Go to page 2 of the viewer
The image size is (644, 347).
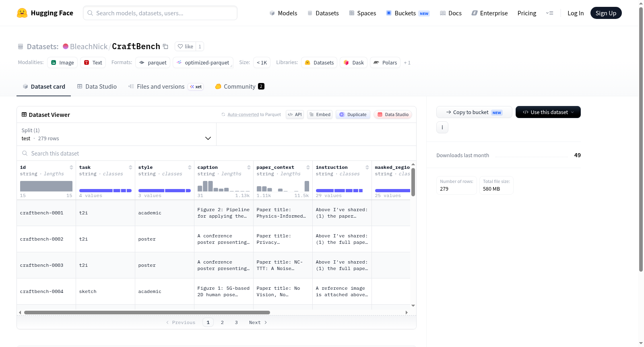[x=222, y=322]
